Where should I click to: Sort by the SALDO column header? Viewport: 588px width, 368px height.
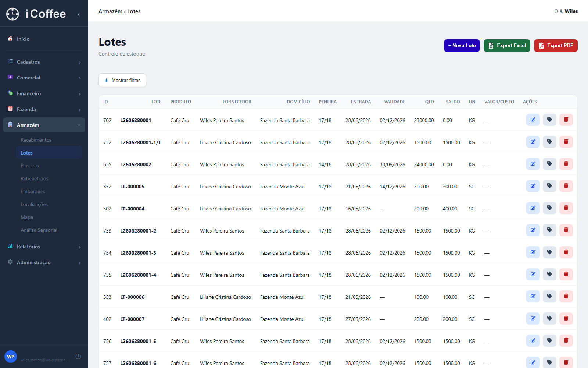click(453, 102)
